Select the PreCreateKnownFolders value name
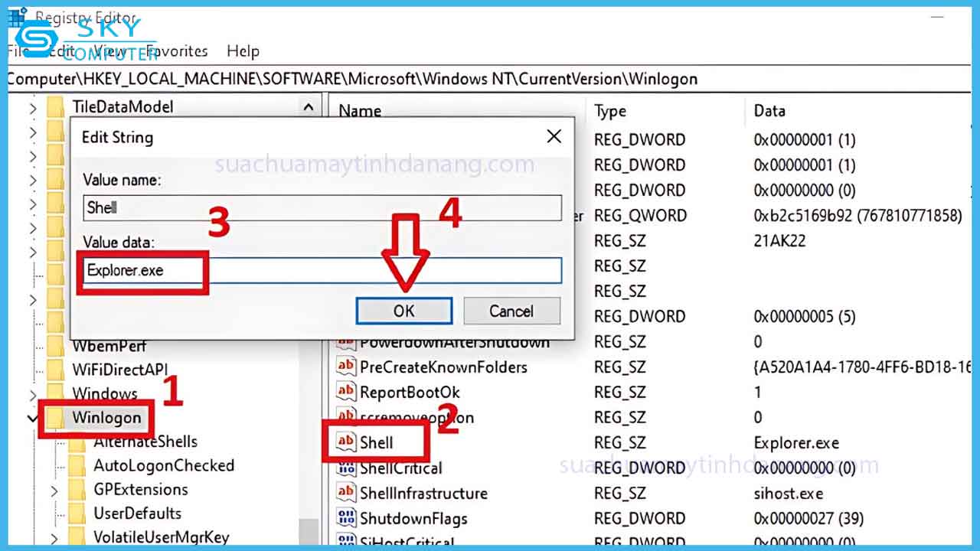The image size is (980, 551). (443, 367)
